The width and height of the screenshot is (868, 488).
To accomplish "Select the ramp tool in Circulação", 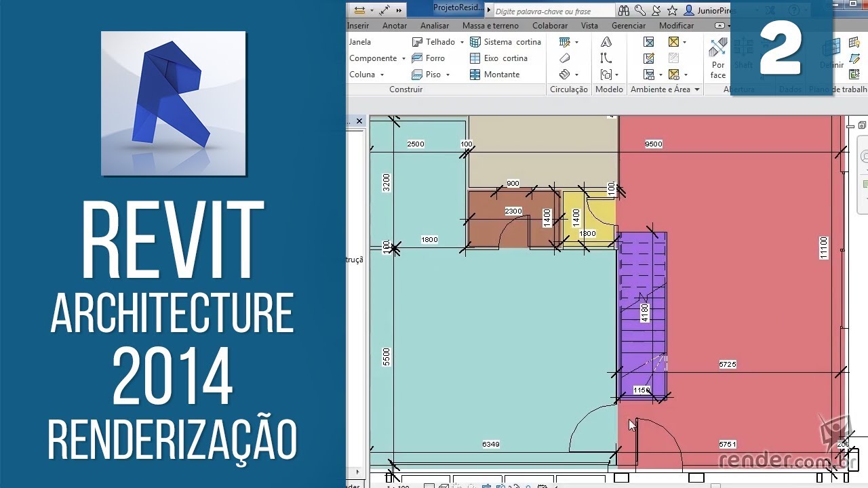I will point(564,58).
